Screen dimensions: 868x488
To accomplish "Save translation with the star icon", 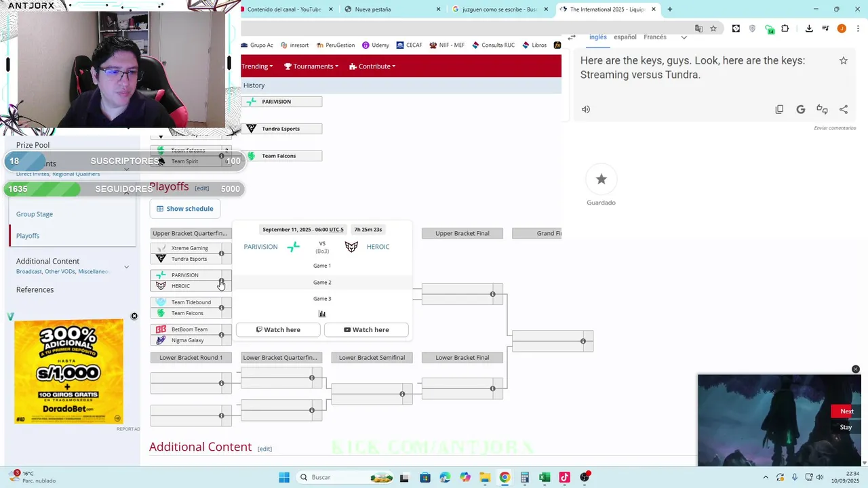I will click(844, 60).
